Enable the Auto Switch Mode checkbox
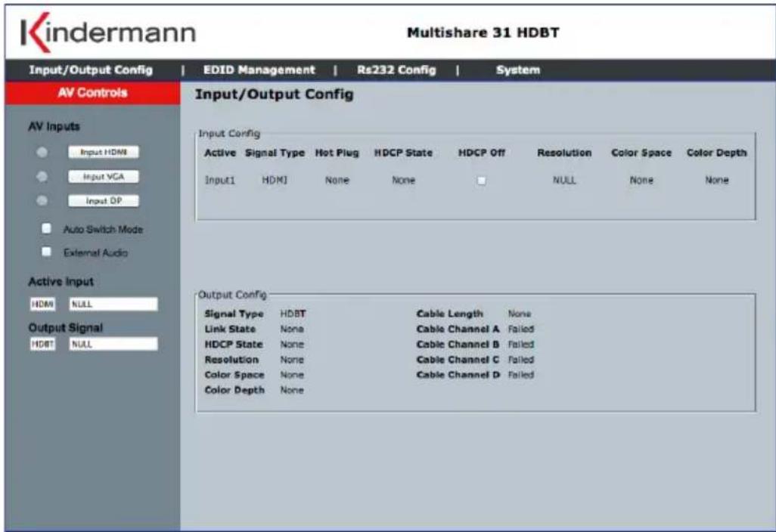 [x=47, y=228]
